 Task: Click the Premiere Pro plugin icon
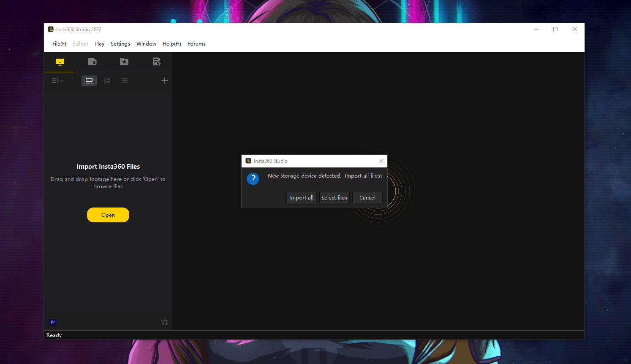point(53,322)
